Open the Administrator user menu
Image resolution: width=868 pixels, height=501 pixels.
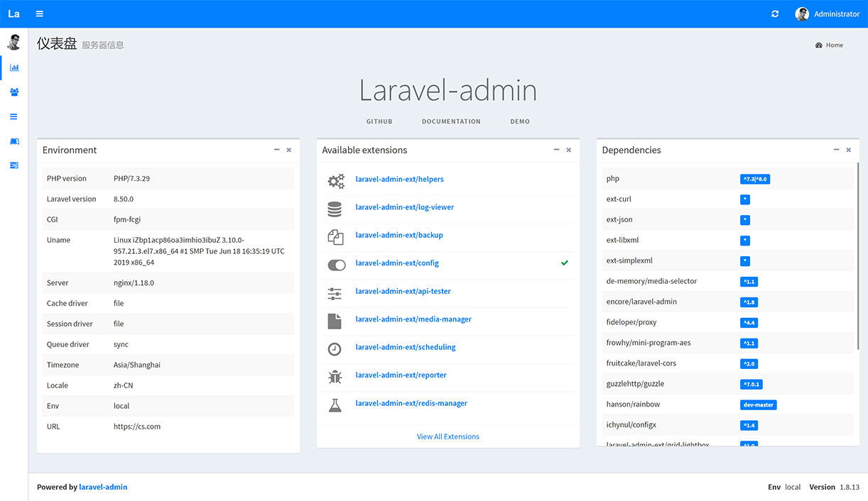click(x=828, y=13)
